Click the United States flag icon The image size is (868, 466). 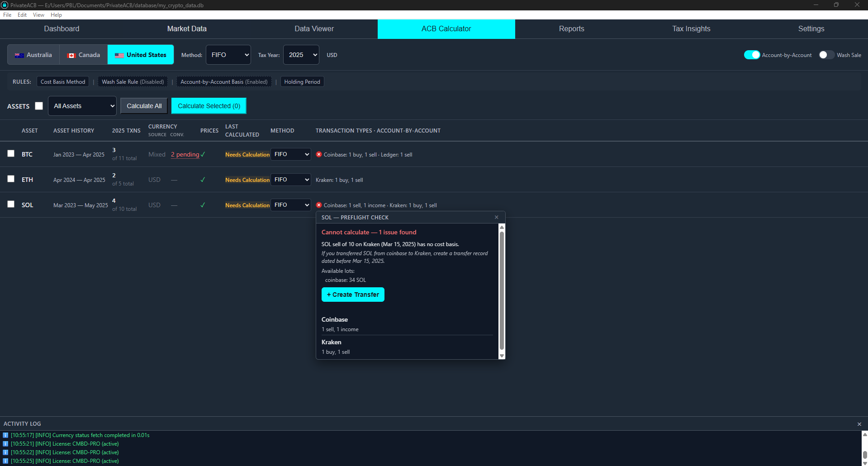(119, 55)
